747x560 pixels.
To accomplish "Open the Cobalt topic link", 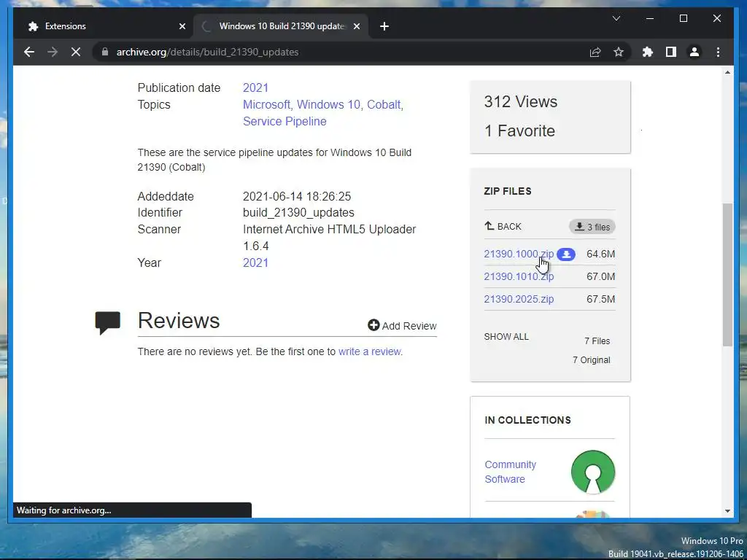I will (x=385, y=104).
